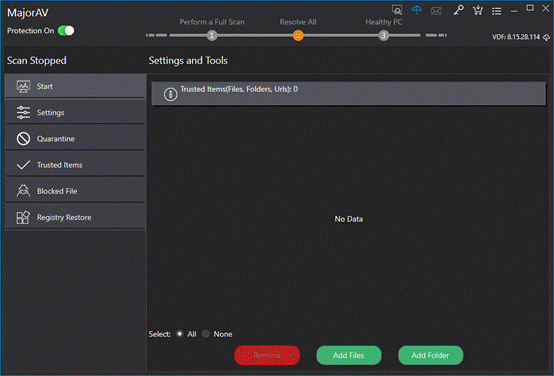Click step 3 Healthy PC marker
Viewport: 554px width, 376px height.
384,35
